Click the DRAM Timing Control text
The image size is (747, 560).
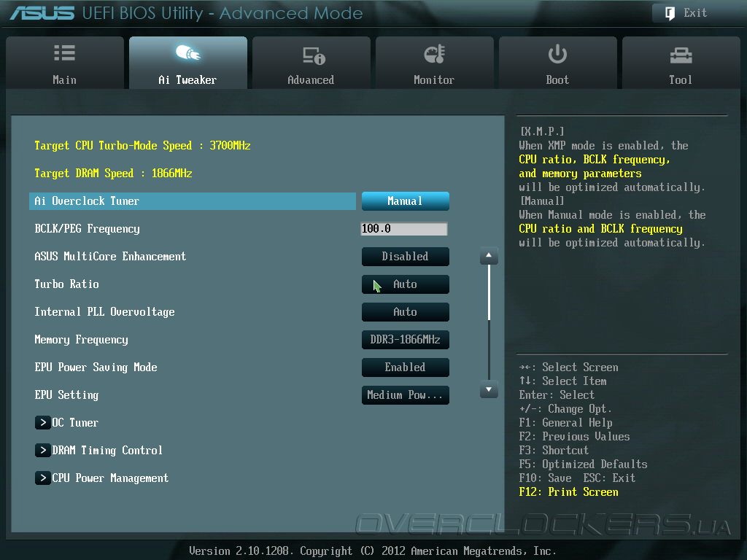click(x=107, y=450)
